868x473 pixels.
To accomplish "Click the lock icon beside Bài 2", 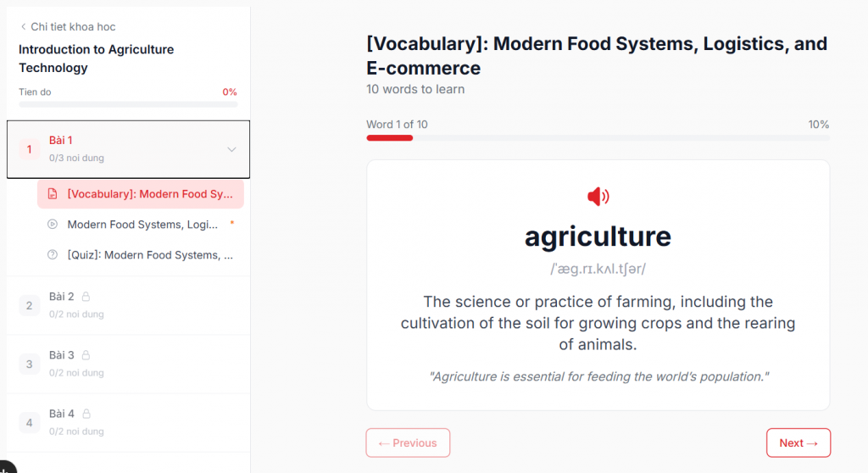I will click(86, 297).
